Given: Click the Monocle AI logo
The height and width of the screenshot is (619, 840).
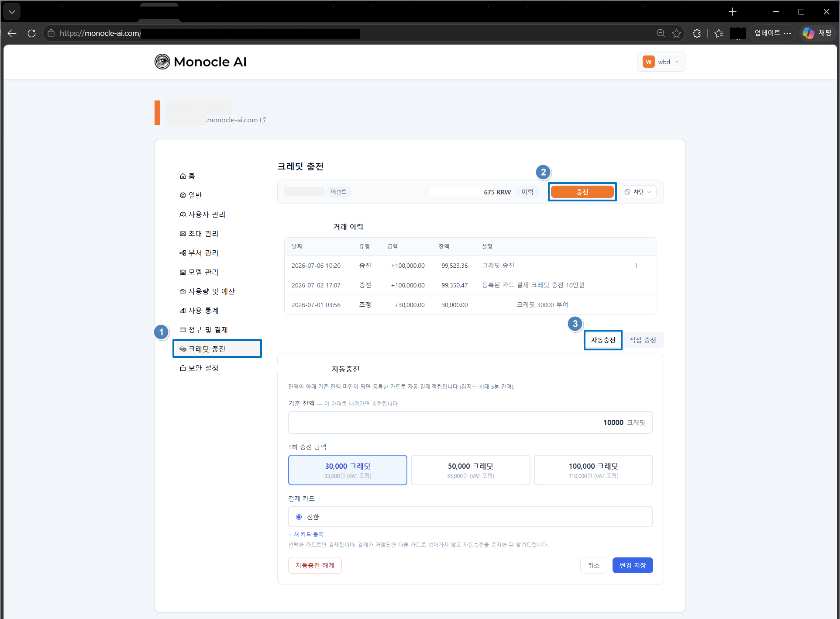Looking at the screenshot, I should click(x=200, y=62).
